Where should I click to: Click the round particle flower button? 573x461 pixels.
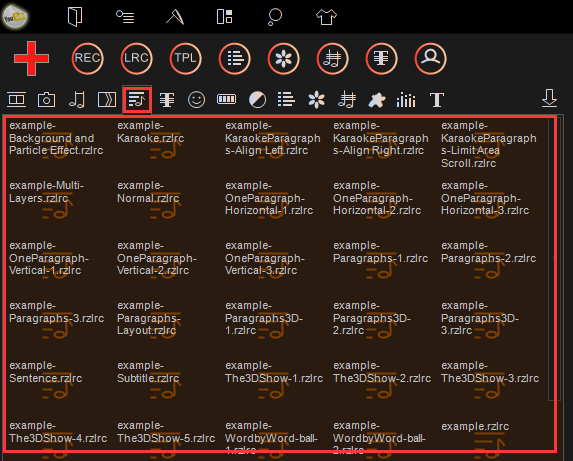coord(284,58)
